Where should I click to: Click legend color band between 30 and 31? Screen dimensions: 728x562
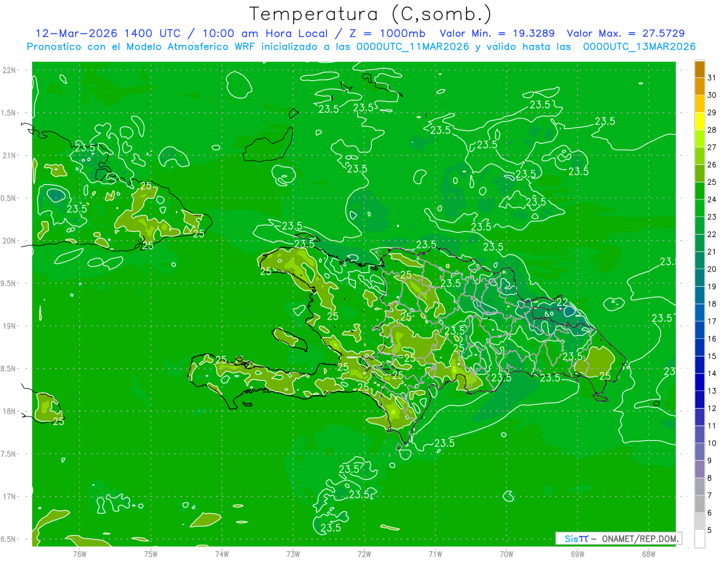click(x=699, y=86)
